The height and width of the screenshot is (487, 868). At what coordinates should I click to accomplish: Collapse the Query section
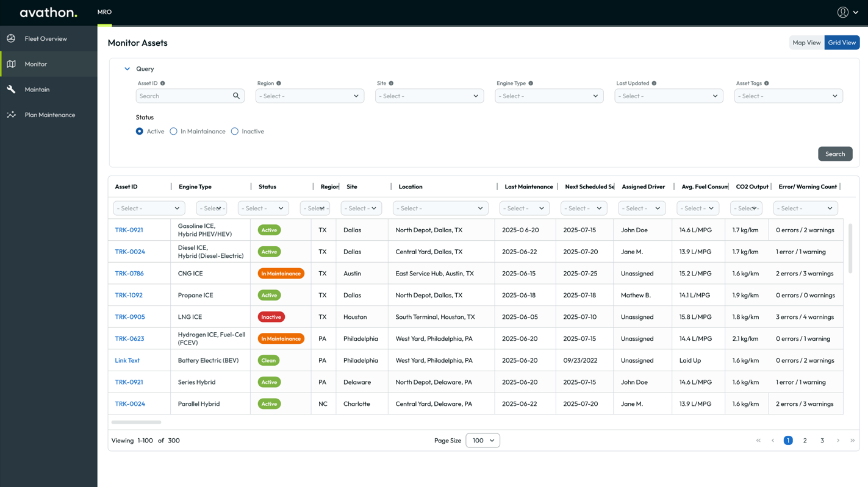coord(127,69)
